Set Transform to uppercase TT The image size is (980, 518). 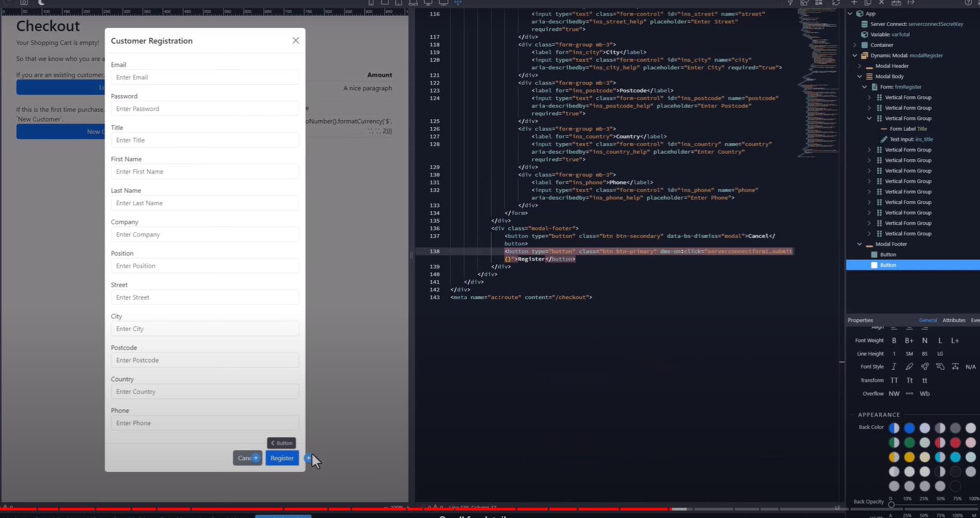click(x=894, y=380)
